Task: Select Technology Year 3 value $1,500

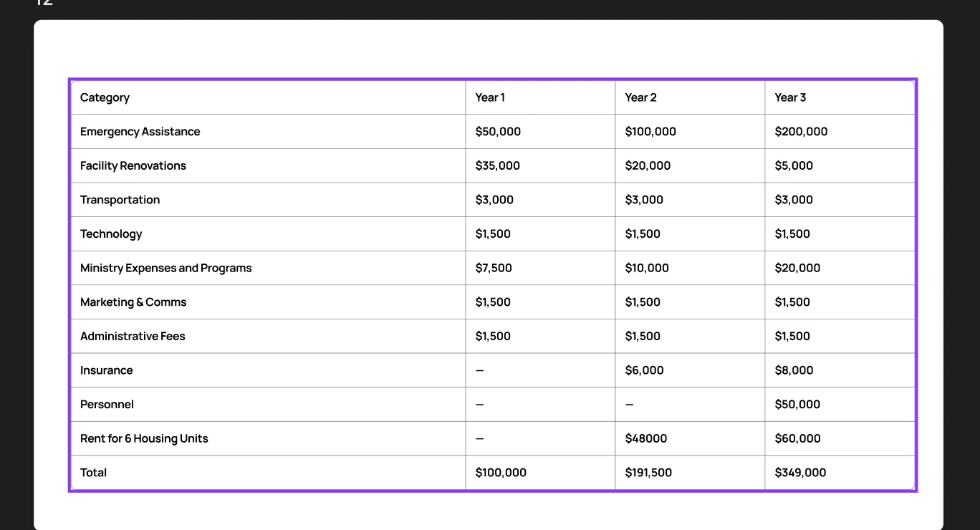Action: (x=792, y=234)
